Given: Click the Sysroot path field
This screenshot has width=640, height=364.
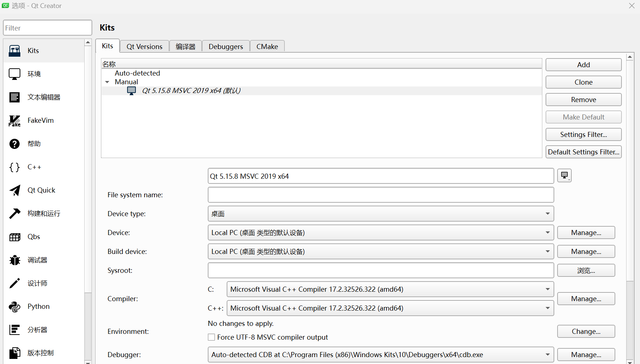Looking at the screenshot, I should 381,270.
